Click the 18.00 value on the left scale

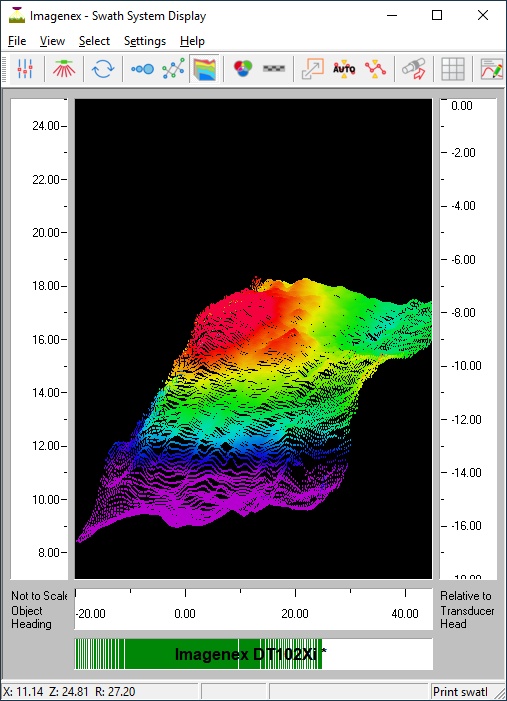tap(46, 286)
